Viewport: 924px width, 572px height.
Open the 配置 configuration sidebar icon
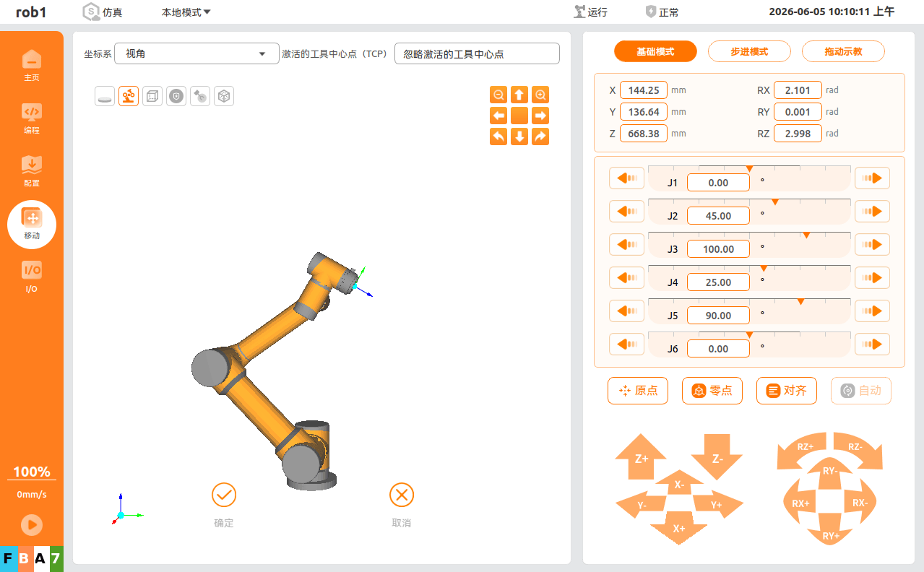click(x=32, y=170)
